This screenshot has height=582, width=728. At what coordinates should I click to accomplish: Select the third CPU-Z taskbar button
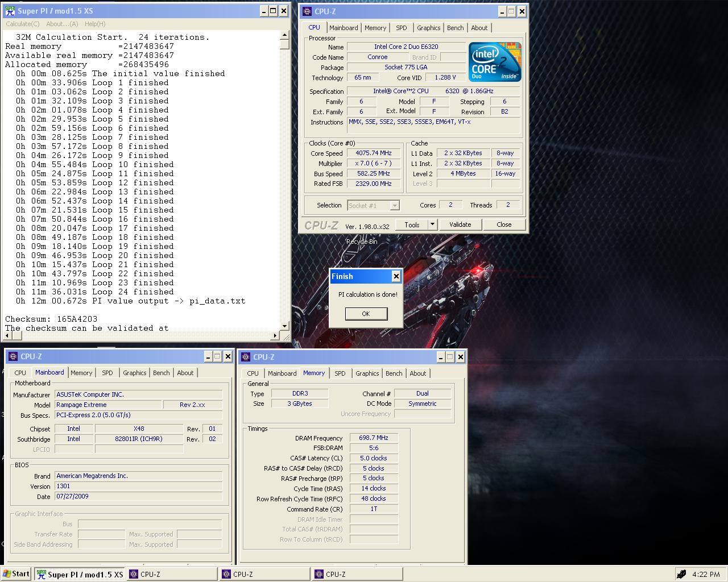[x=357, y=574]
